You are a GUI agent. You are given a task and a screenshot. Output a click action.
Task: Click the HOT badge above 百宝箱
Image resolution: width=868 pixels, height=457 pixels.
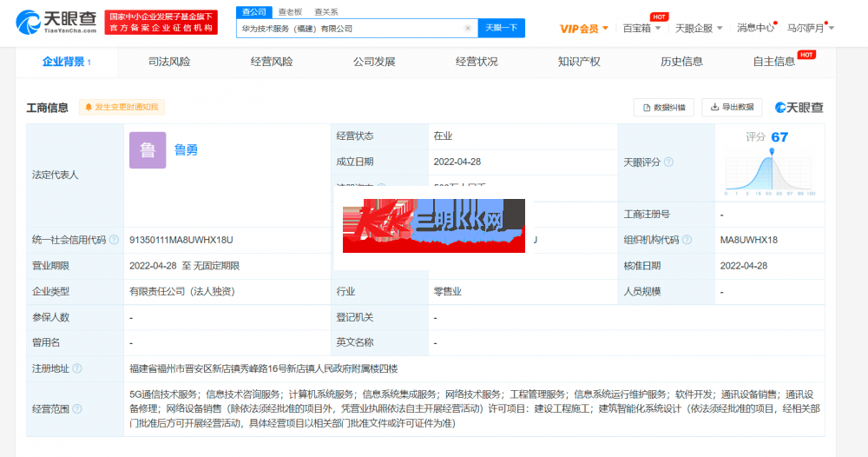(659, 17)
